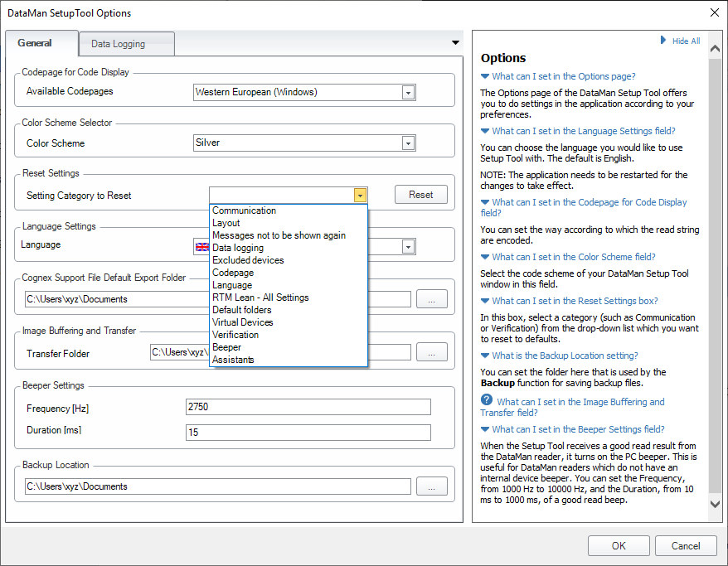This screenshot has height=566, width=728.
Task: Click into the Duration [ms] field
Action: point(308,433)
